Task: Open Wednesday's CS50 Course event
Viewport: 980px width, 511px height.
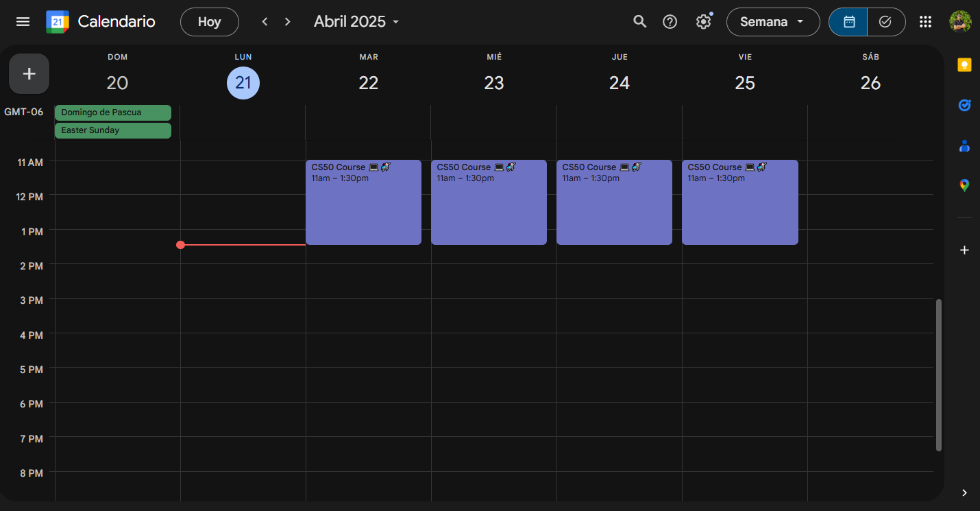Action: pyautogui.click(x=489, y=202)
